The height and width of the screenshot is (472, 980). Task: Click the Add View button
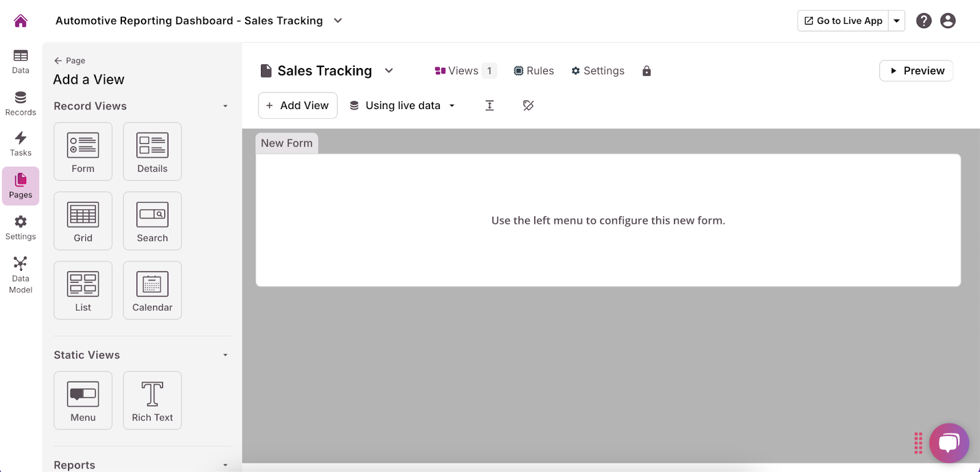[x=298, y=105]
